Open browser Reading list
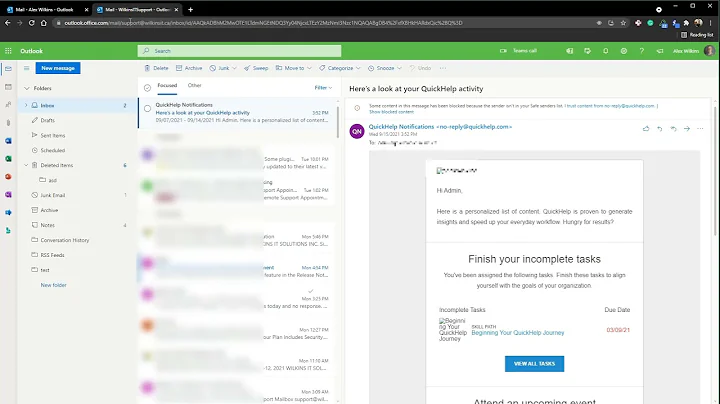720x404 pixels. (x=697, y=35)
